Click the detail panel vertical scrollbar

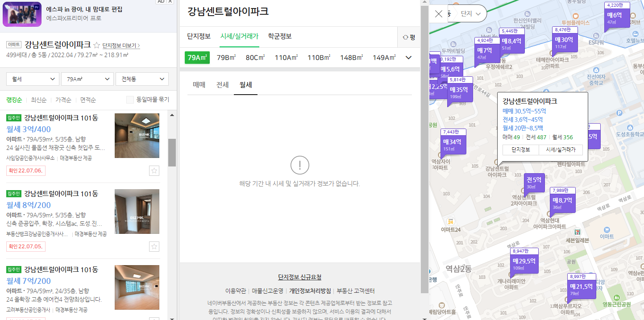pos(424,150)
